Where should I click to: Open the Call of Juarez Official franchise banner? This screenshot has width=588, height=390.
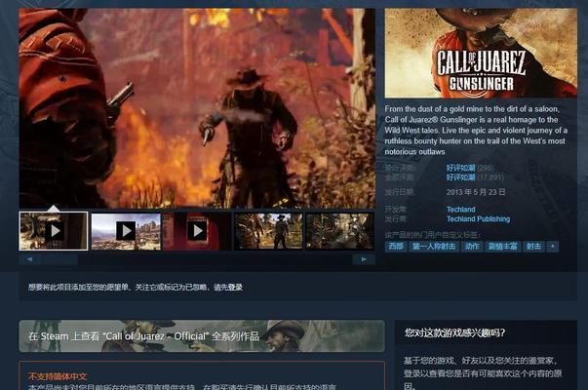coord(202,336)
